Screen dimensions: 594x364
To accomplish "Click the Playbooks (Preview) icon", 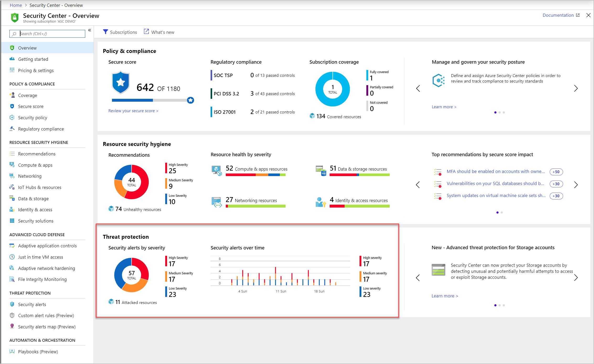I will click(x=12, y=351).
